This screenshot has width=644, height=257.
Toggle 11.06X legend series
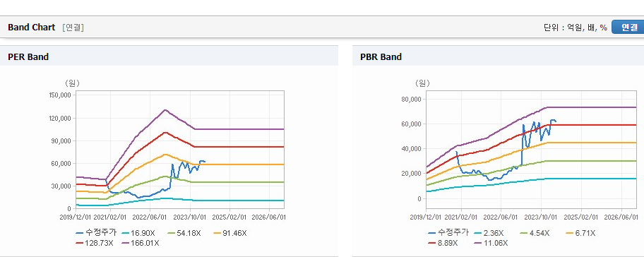click(491, 243)
